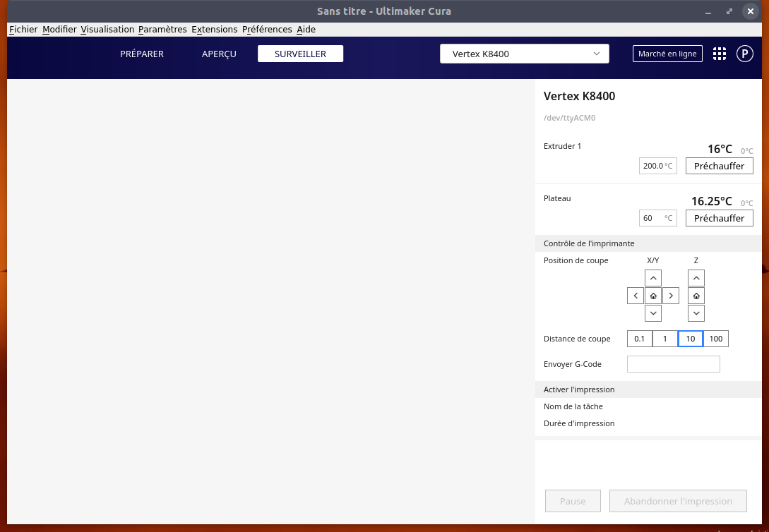769x532 pixels.
Task: Préchauffer the Plateau
Action: [x=719, y=219]
